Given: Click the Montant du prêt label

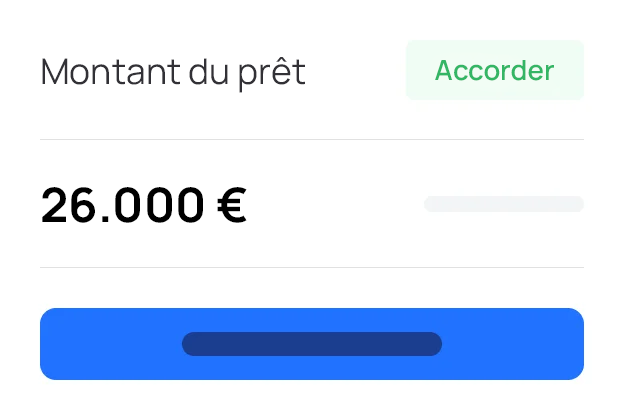Looking at the screenshot, I should coord(173,72).
